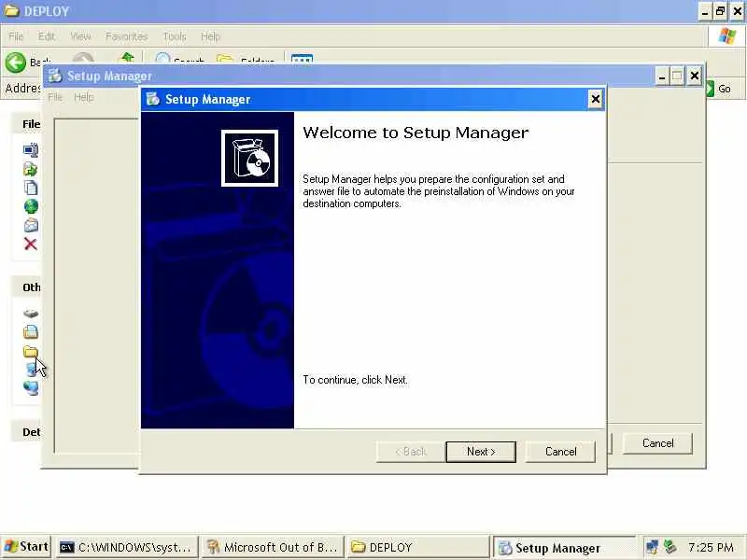Click the disk drive icon under Other Places

(31, 314)
